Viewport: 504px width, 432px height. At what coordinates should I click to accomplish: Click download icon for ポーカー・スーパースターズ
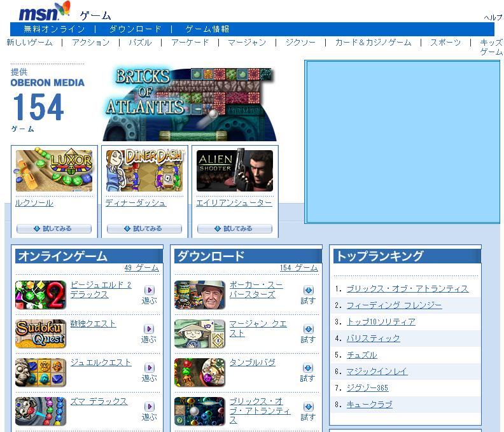click(x=308, y=290)
